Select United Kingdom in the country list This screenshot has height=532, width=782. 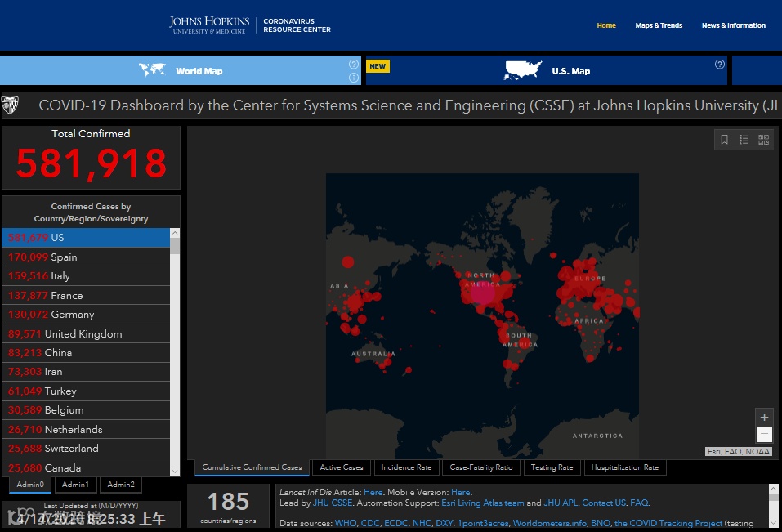click(86, 333)
